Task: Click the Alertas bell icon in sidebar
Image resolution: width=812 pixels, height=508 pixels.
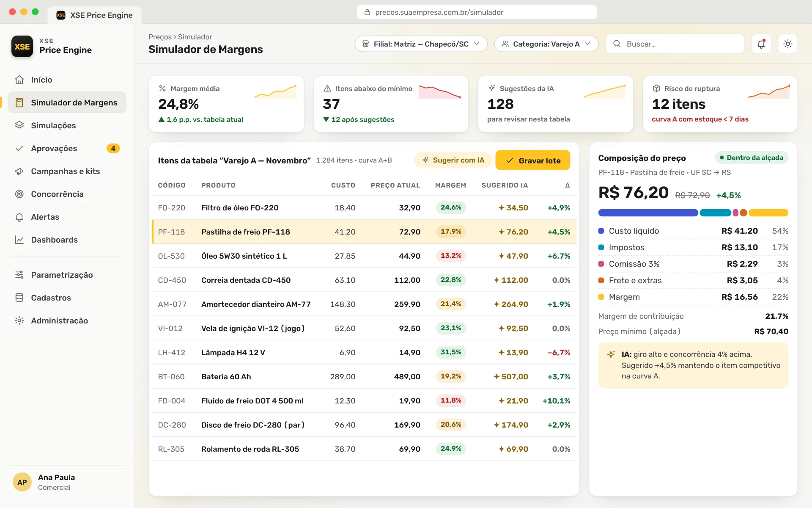Action: point(19,217)
